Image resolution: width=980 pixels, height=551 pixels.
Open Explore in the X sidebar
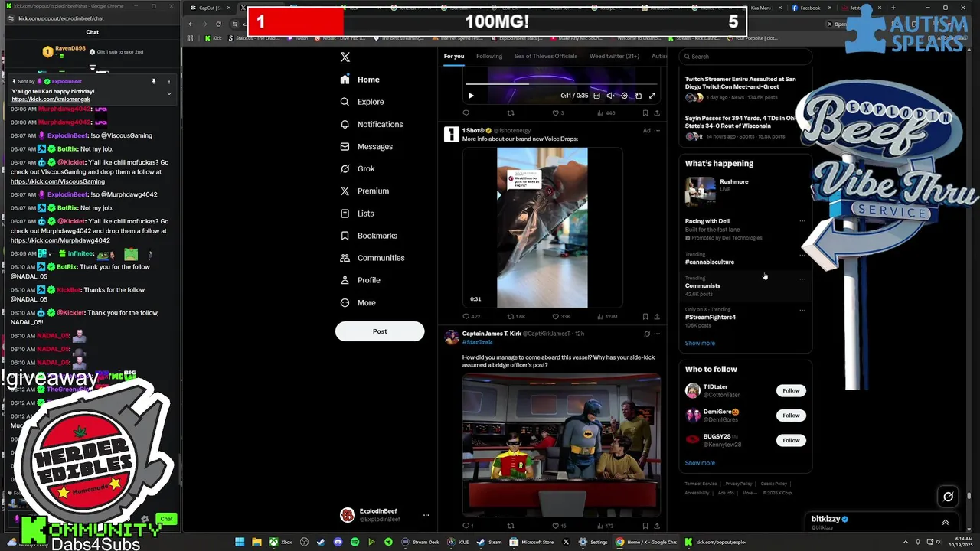coord(362,102)
